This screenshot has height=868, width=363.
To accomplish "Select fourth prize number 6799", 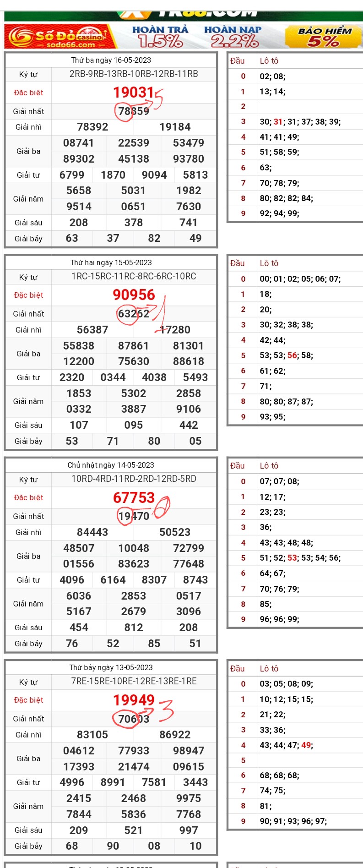I will point(72,175).
